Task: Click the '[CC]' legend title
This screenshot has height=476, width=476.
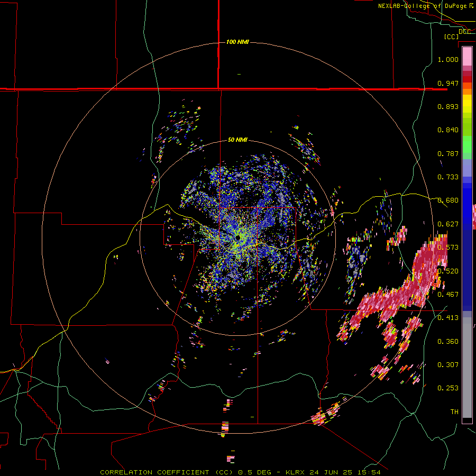Action: [x=451, y=36]
